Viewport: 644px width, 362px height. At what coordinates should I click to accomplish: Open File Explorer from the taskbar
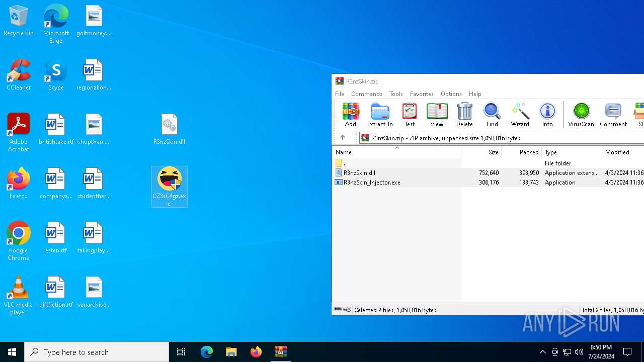pos(231,352)
